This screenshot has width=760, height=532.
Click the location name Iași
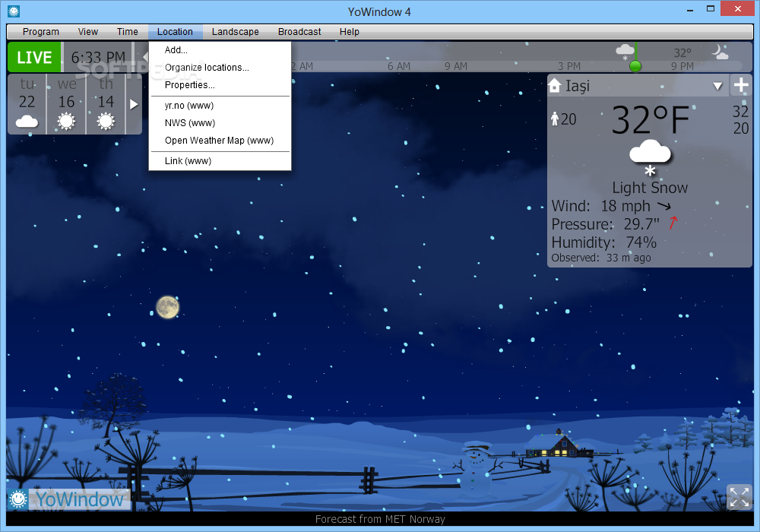coord(578,86)
